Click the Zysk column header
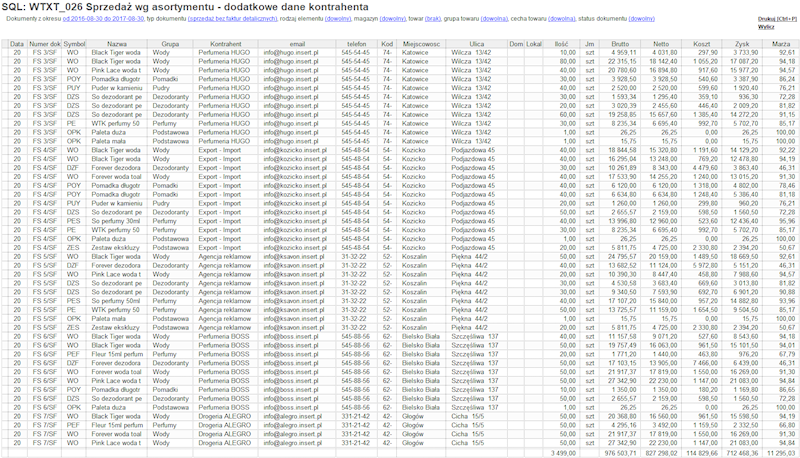The height and width of the screenshot is (458, 800). point(742,44)
